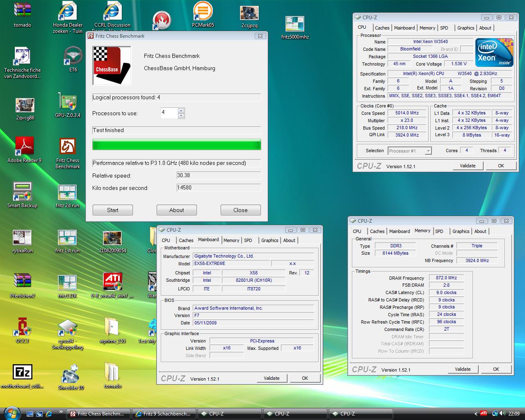The image size is (525, 420).
Task: Open the 2qvcg86 image icon
Action: 25,109
